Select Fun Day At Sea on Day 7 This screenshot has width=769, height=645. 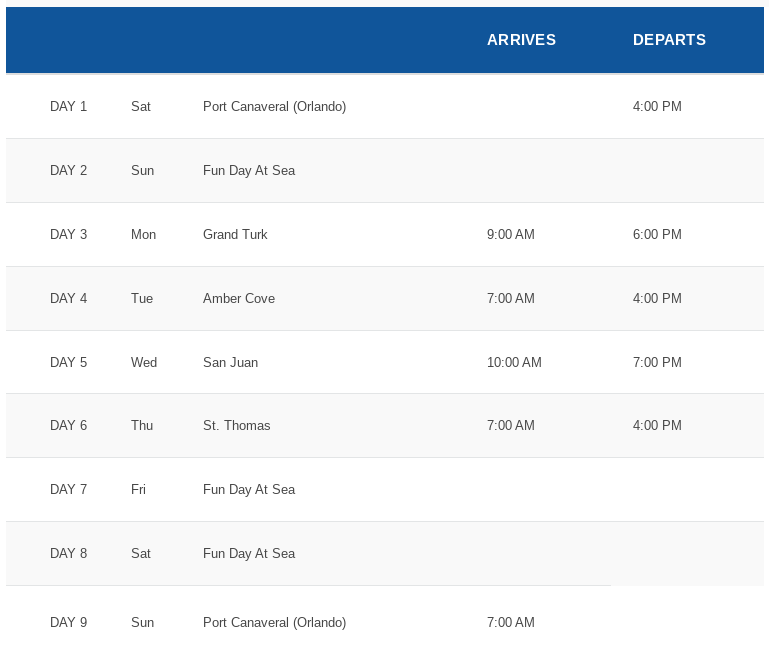click(249, 490)
